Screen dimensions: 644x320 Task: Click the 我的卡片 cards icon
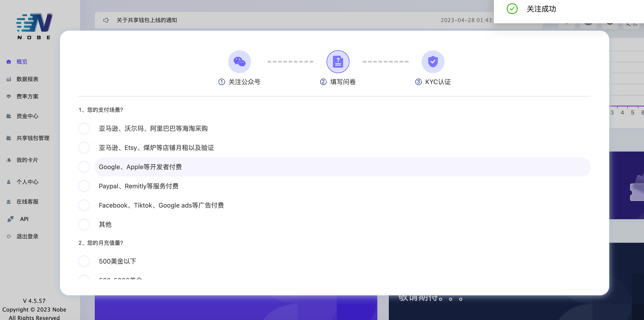9,160
